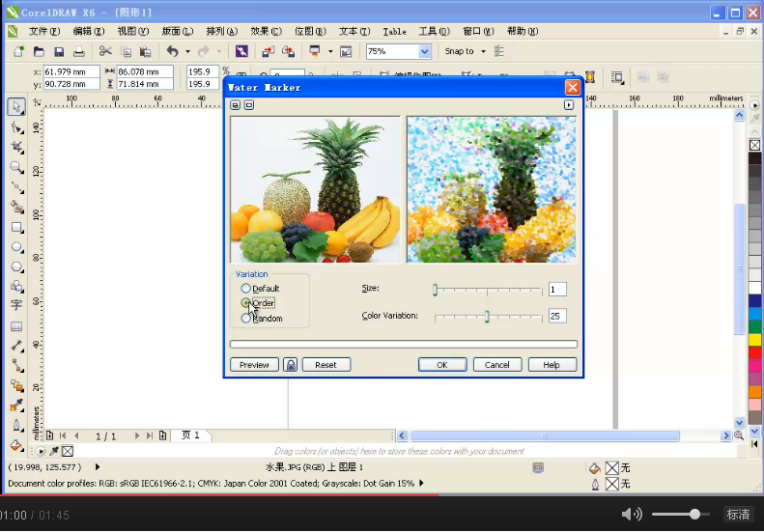Click the Undo arrow icon

point(173,51)
